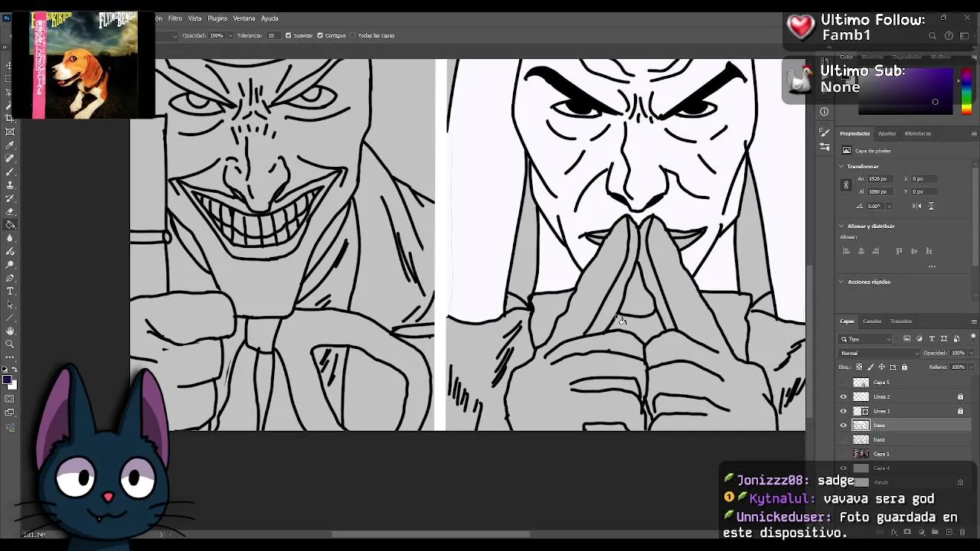Switch to the Trazados tab

901,321
